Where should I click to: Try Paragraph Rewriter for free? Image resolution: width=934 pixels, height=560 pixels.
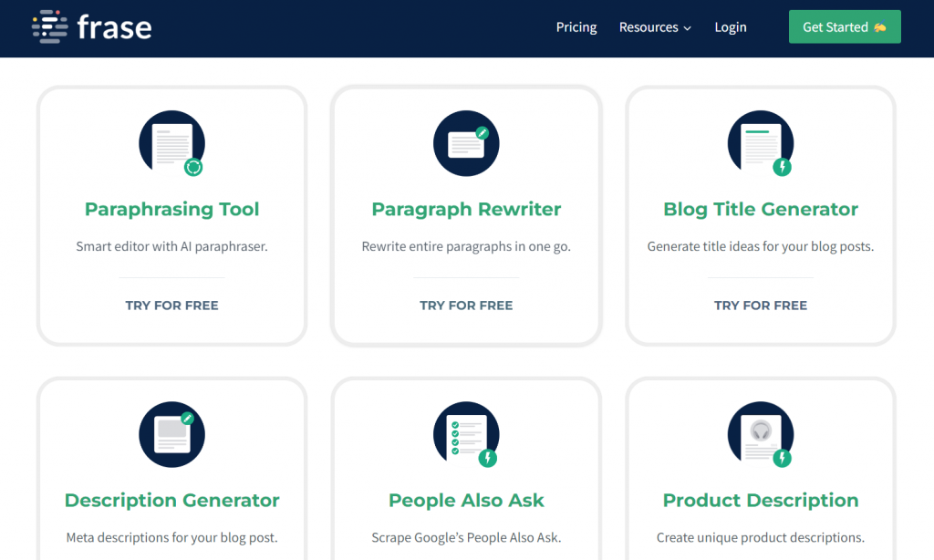(466, 306)
